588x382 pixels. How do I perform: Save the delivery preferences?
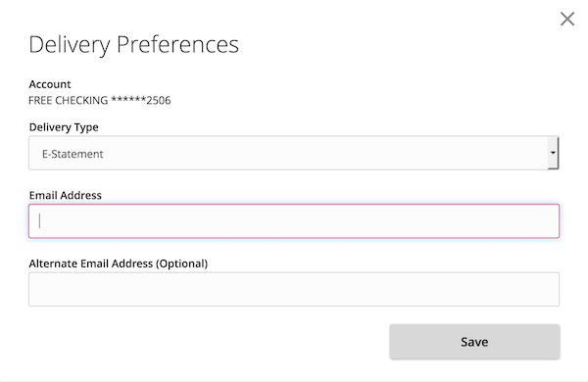tap(474, 342)
